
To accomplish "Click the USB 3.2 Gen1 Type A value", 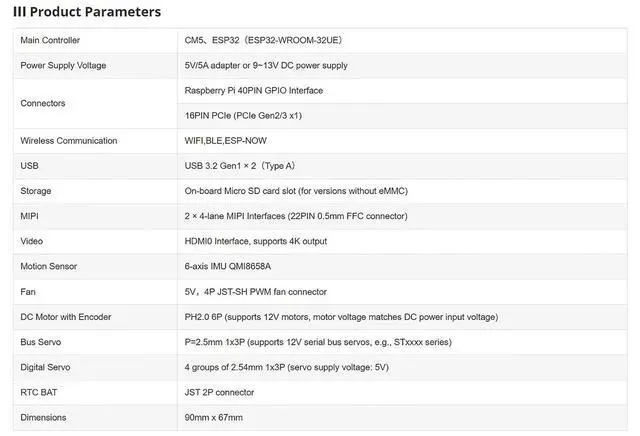I will [240, 166].
